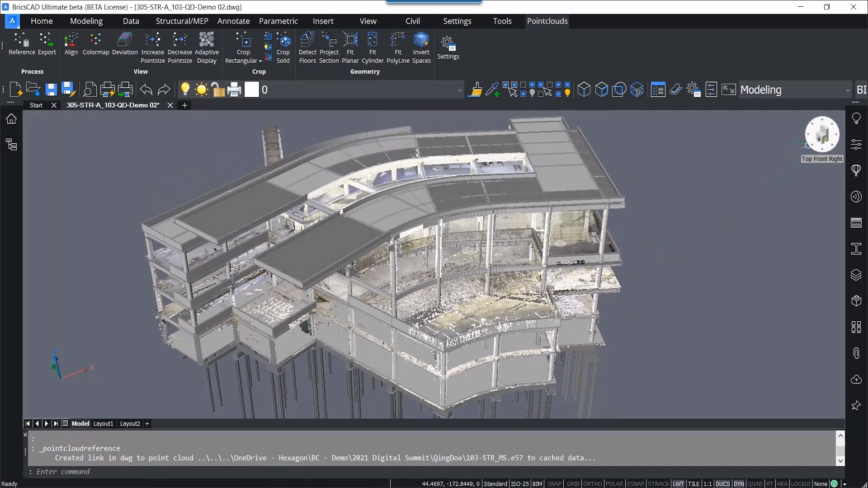The height and width of the screenshot is (488, 868).
Task: Open the Modeling workspace dropdown
Action: coord(848,89)
